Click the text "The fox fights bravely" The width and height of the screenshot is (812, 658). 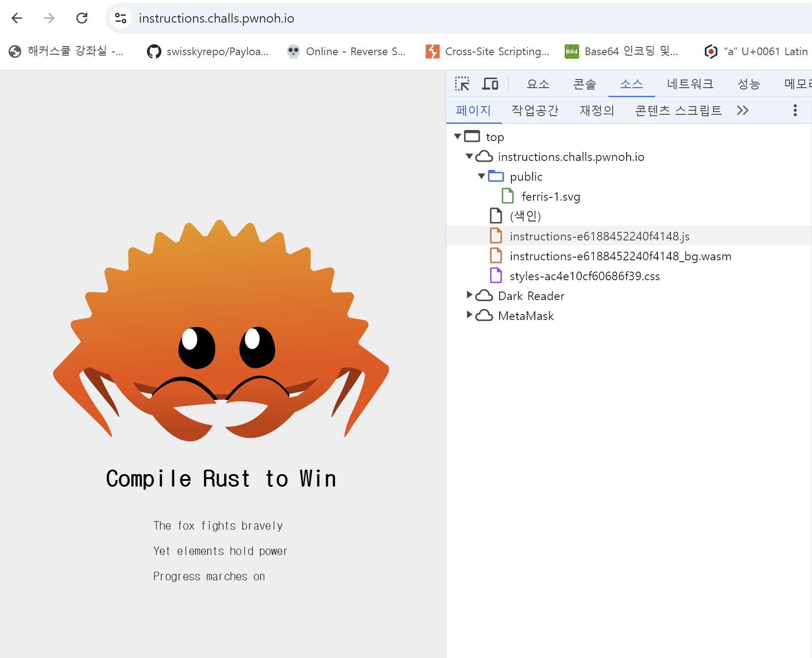point(218,526)
